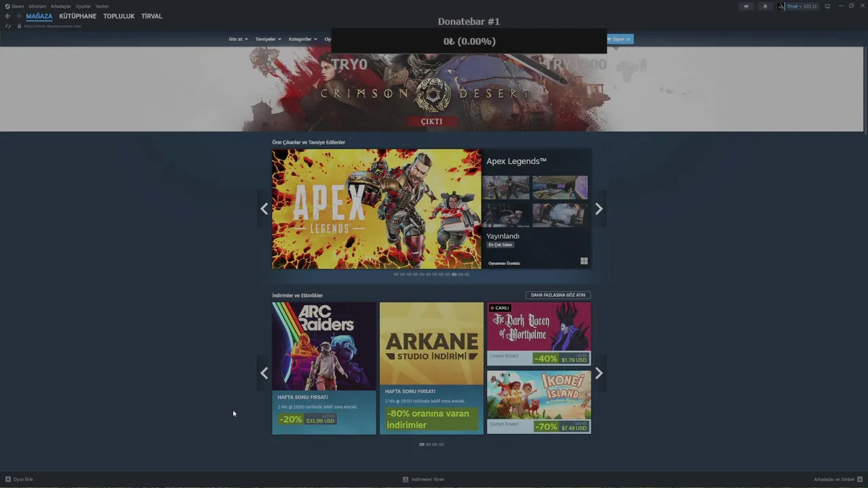Select the fourth Apex Legends screenshot thumbnail

pos(559,215)
